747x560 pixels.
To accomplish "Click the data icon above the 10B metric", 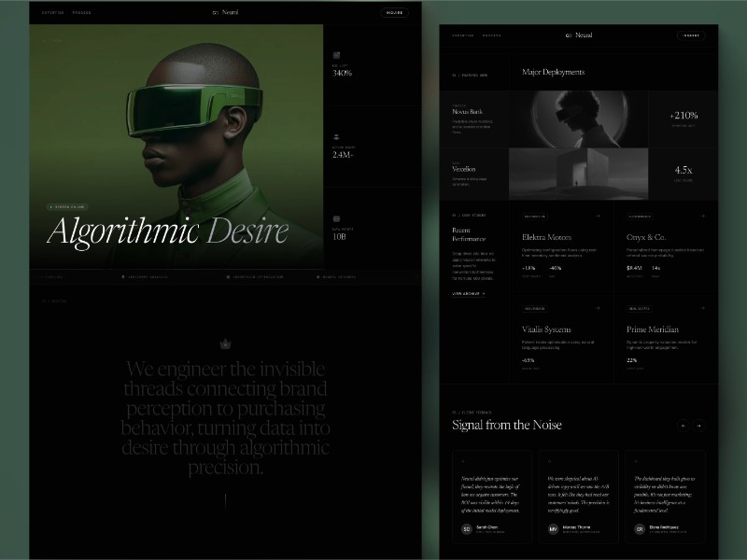I will point(336,217).
